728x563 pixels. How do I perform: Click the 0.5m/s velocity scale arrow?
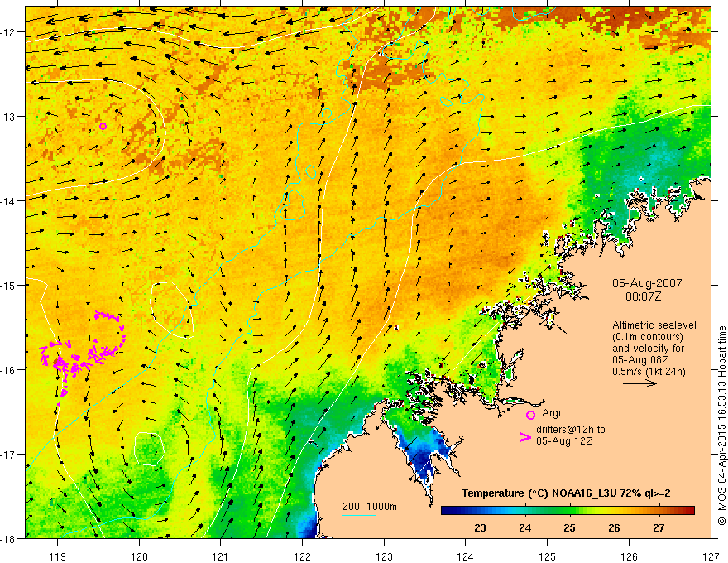pos(639,383)
